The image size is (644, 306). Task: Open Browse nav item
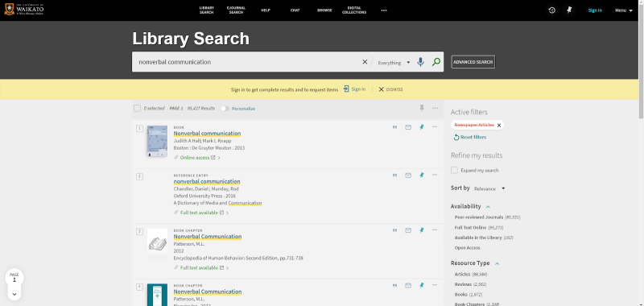coord(324,10)
